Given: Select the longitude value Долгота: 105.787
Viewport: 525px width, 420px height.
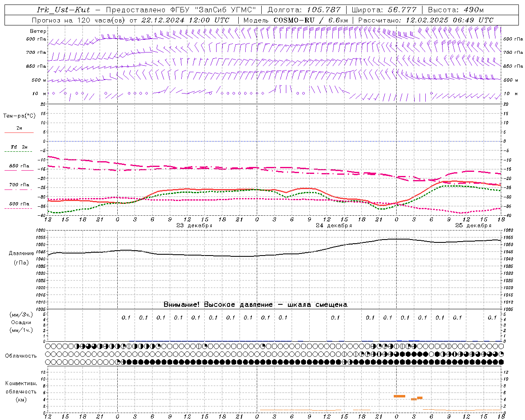Looking at the screenshot, I should click(304, 10).
